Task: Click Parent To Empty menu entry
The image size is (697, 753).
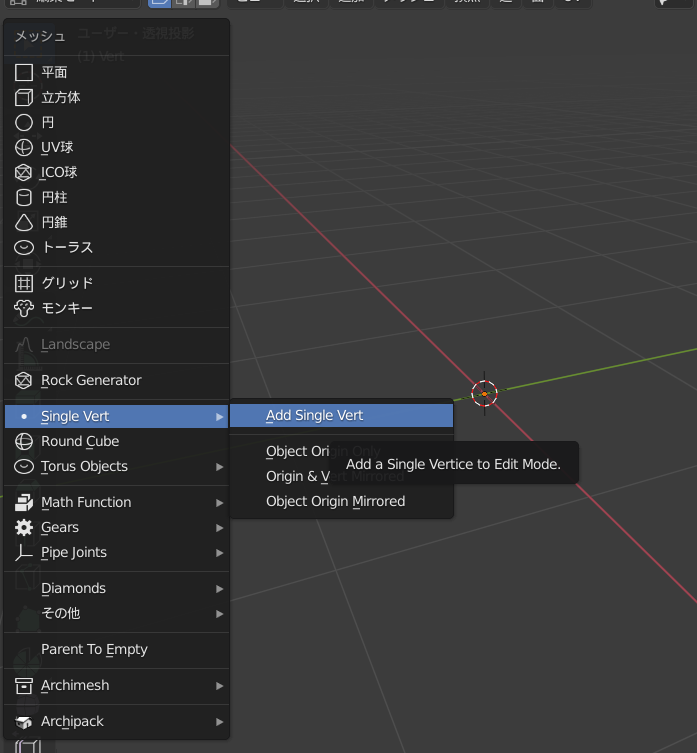Action: [116, 649]
